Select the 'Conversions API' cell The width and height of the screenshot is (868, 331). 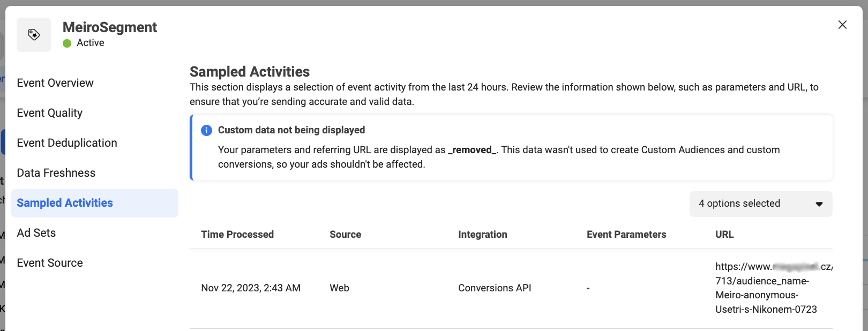click(495, 288)
